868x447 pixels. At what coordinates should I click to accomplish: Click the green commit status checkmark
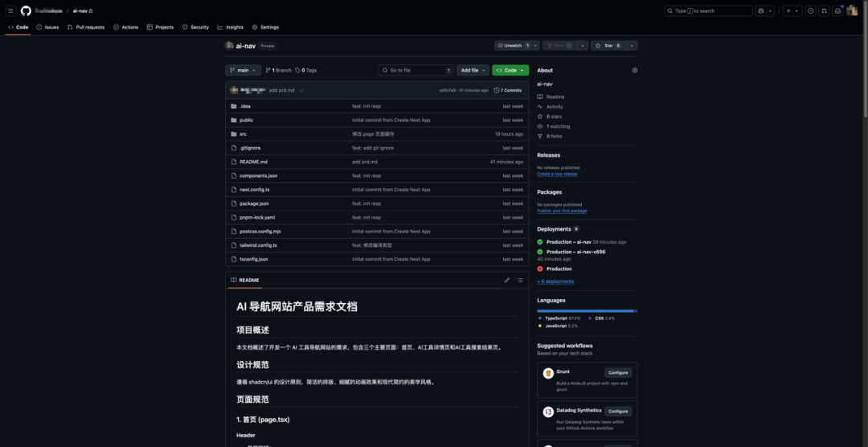click(x=301, y=90)
